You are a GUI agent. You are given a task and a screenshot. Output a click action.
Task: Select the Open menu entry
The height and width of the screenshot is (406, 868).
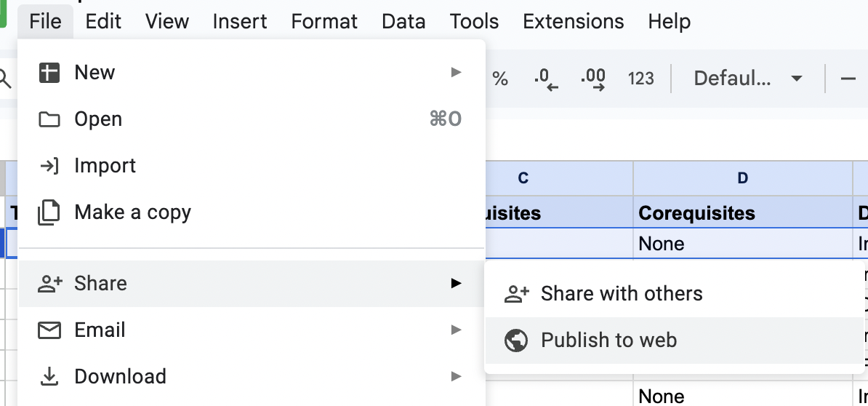tap(252, 119)
